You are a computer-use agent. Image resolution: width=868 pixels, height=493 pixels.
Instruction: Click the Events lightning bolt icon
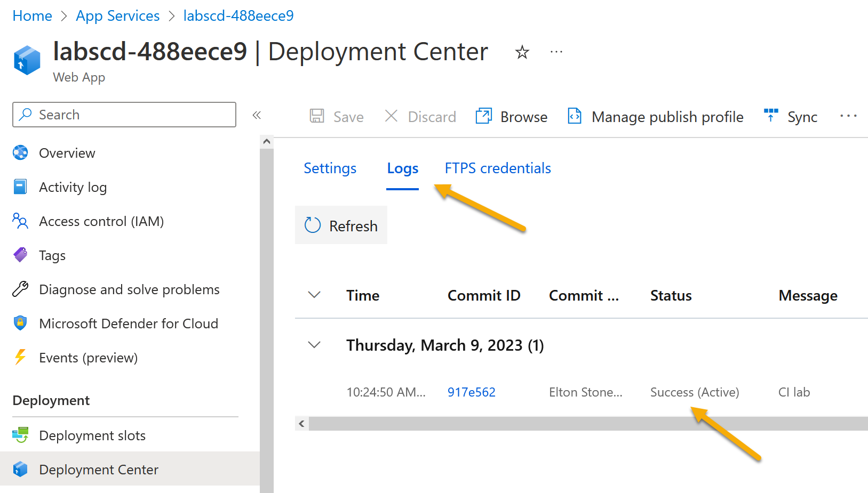click(20, 357)
